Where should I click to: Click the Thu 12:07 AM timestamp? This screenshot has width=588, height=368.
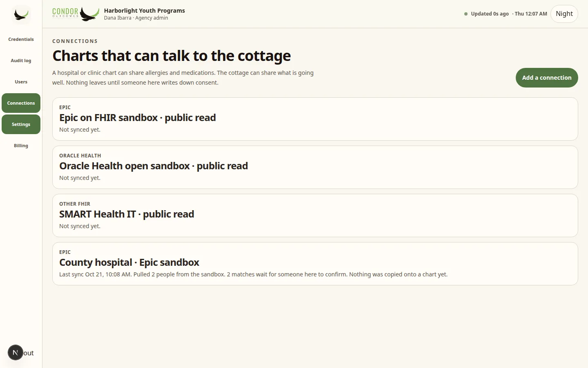point(531,14)
